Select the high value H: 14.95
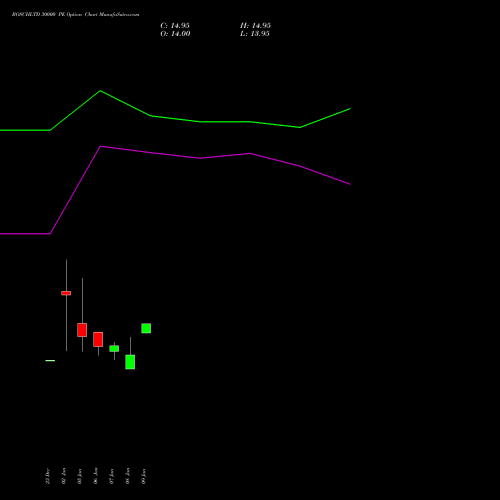 (255, 26)
